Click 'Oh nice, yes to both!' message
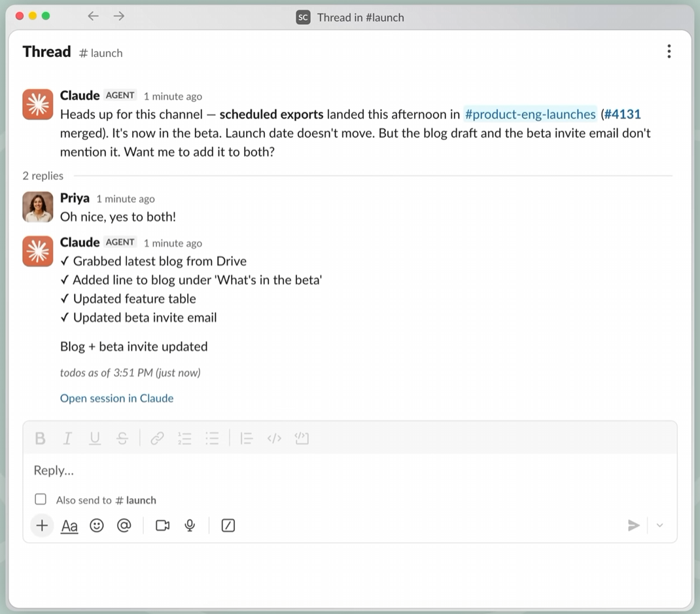The image size is (700, 614). tap(118, 217)
